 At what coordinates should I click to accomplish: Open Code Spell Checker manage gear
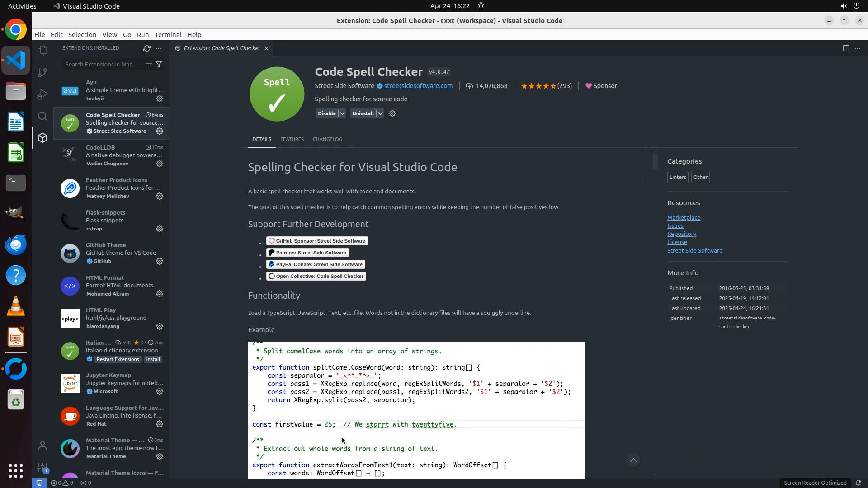(x=160, y=131)
